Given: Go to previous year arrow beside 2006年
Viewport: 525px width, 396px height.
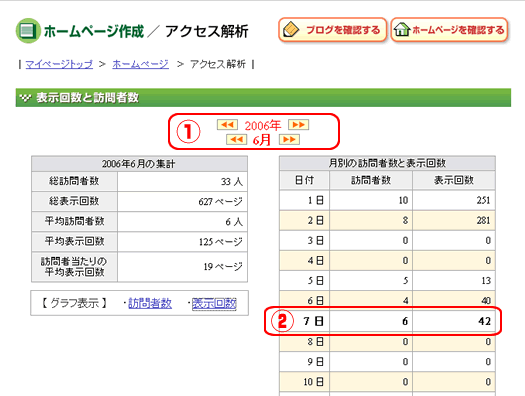Looking at the screenshot, I should click(227, 125).
